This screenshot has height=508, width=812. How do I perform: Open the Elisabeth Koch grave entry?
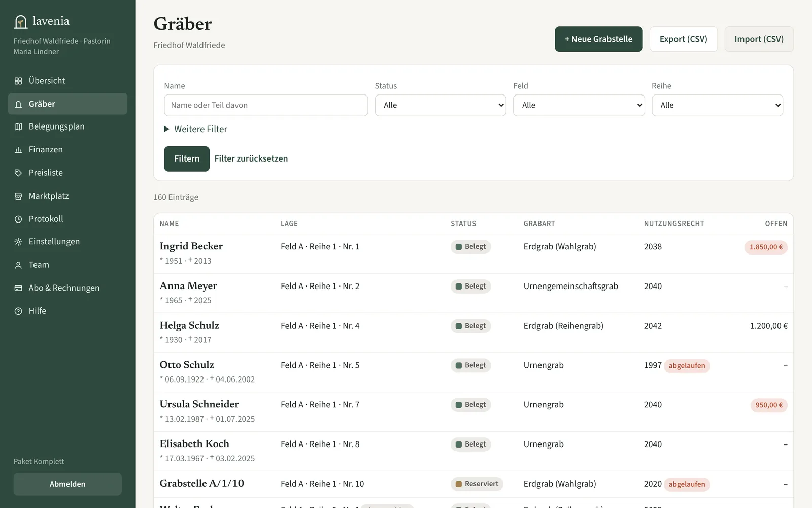point(194,443)
